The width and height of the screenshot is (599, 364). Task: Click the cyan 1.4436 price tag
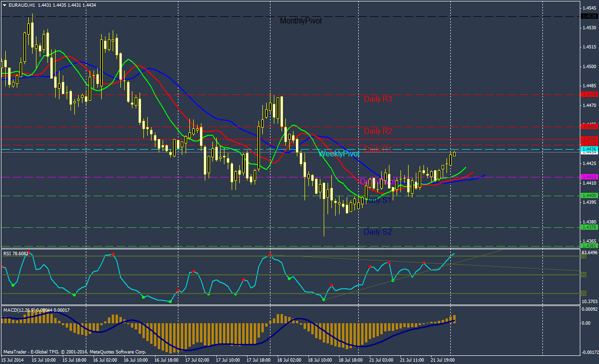click(x=588, y=150)
